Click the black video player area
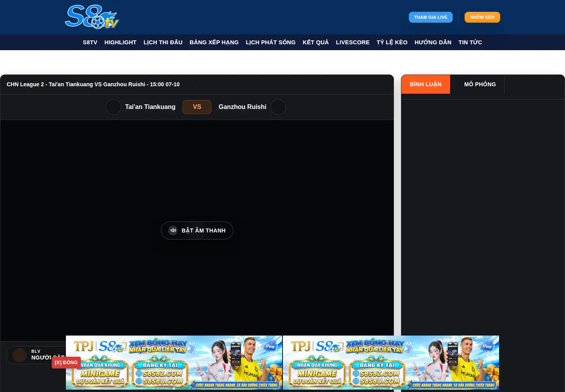The height and width of the screenshot is (392, 565). pos(197,230)
